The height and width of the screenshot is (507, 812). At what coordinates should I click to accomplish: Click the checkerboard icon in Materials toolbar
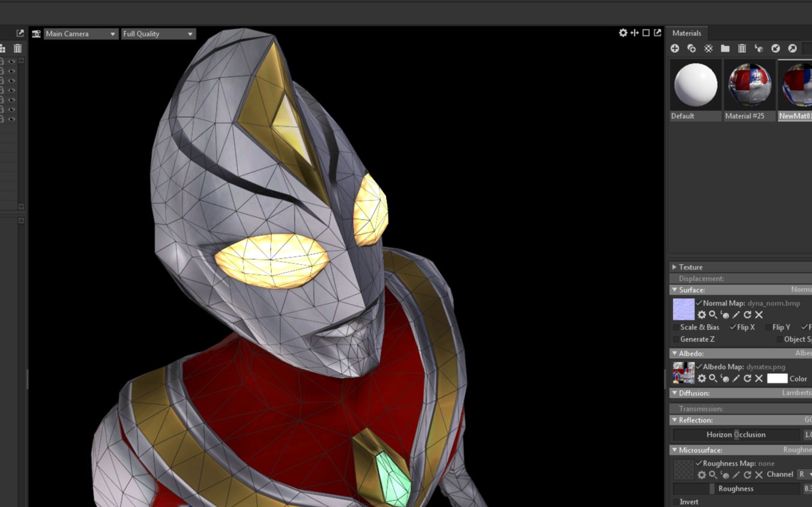[x=708, y=49]
